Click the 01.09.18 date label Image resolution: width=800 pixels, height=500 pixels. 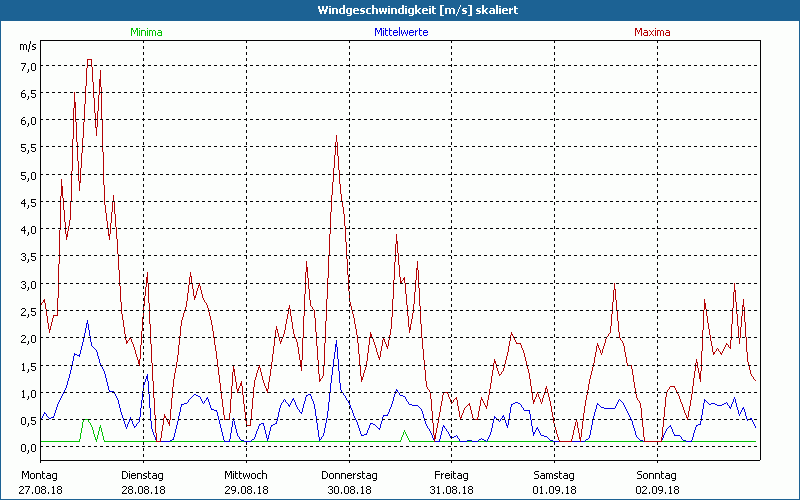(554, 490)
